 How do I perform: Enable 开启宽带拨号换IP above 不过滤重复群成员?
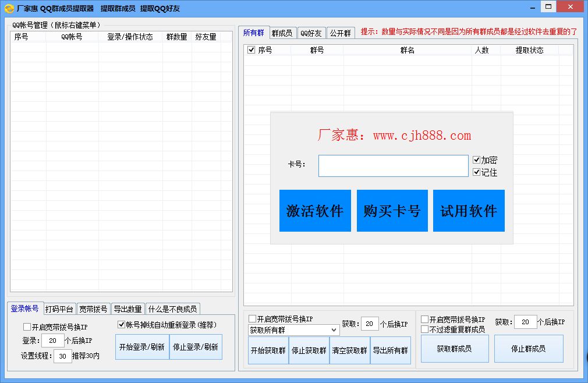[425, 320]
